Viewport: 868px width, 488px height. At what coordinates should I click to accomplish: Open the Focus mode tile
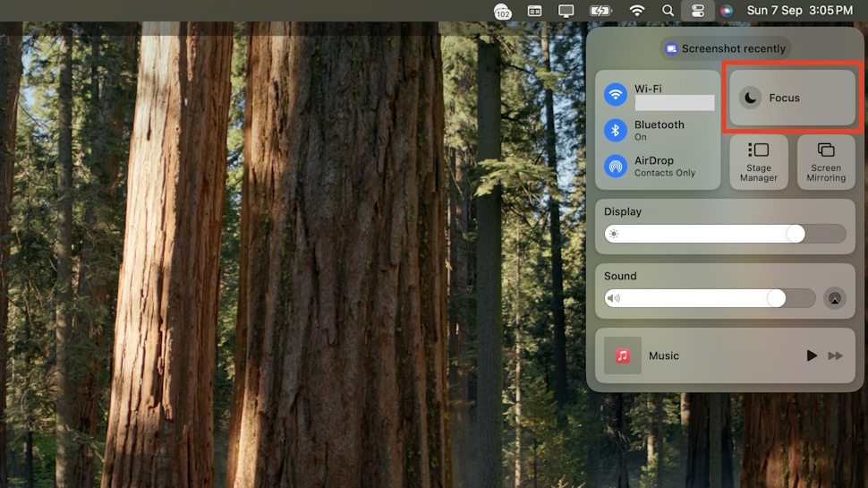pos(792,98)
